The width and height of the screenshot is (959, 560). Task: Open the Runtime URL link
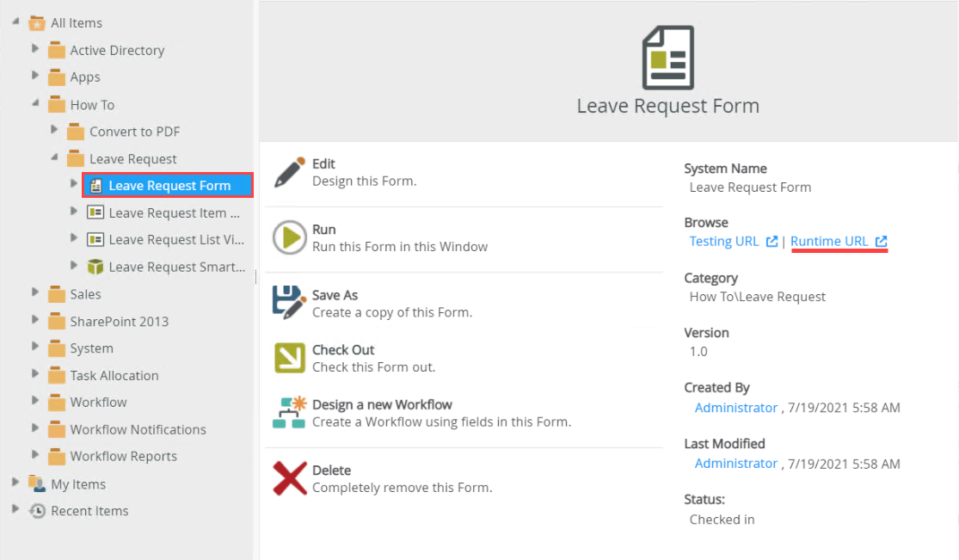[829, 242]
